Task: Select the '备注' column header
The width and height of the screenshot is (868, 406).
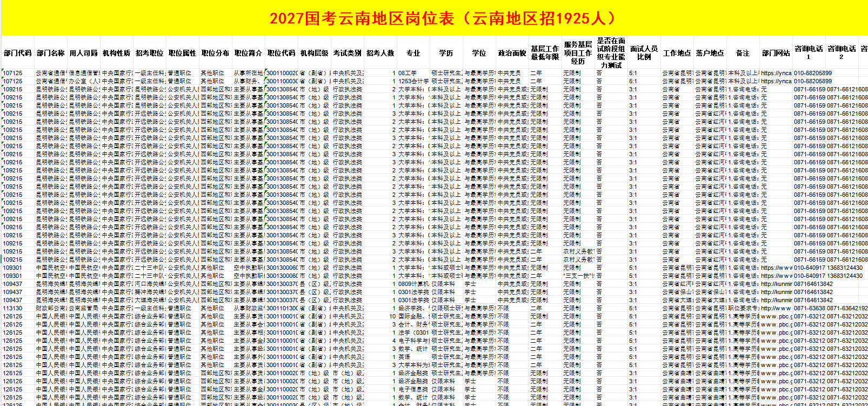Action: [x=743, y=53]
